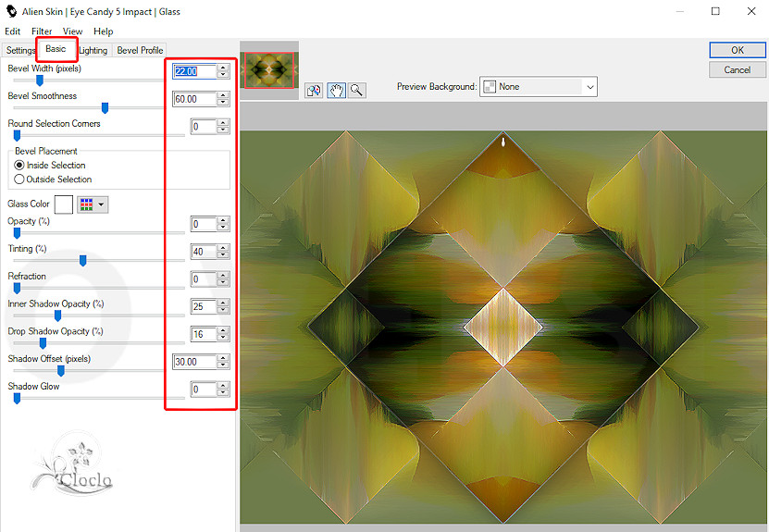Screen dimensions: 769x532
Task: Open the Preview Background dropdown
Action: pyautogui.click(x=538, y=87)
